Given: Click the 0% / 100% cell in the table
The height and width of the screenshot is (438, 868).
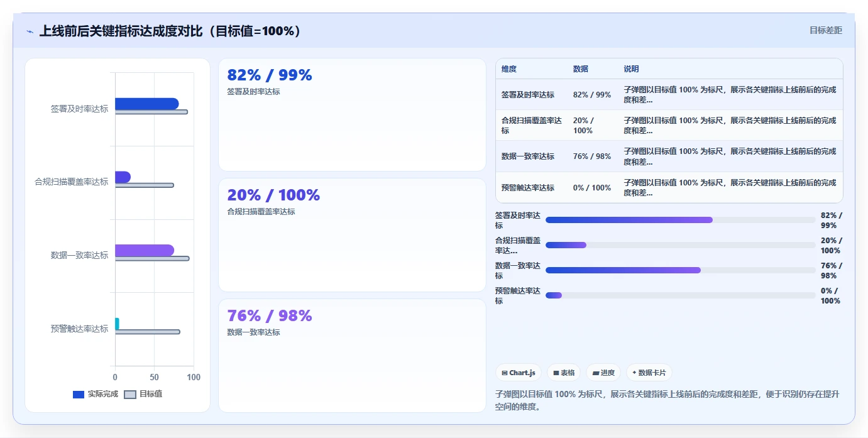Looking at the screenshot, I should (592, 188).
